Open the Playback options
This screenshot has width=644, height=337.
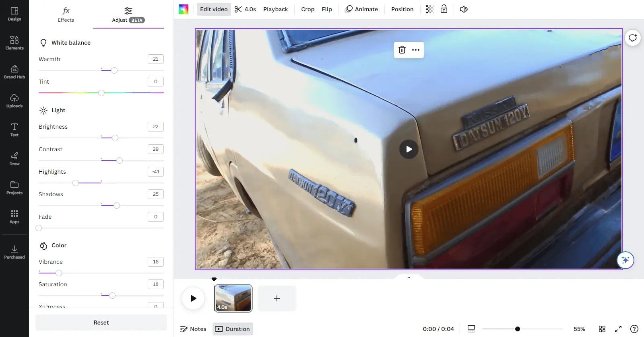(276, 9)
